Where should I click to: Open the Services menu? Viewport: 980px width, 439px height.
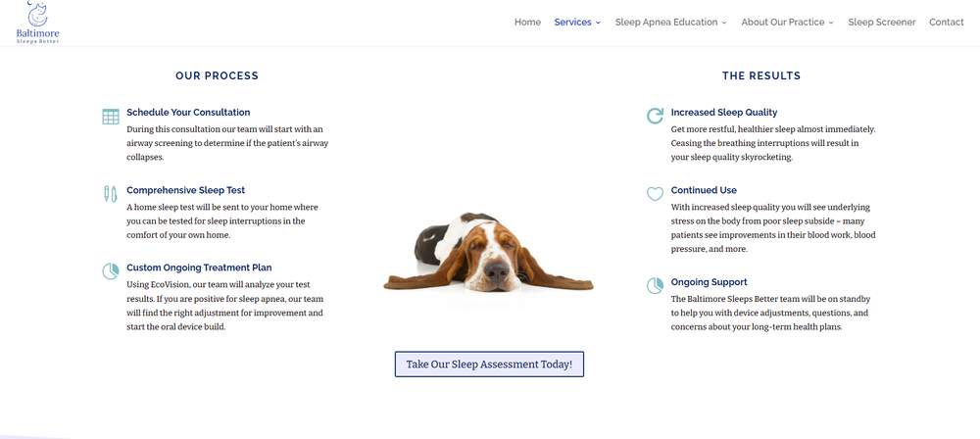572,22
